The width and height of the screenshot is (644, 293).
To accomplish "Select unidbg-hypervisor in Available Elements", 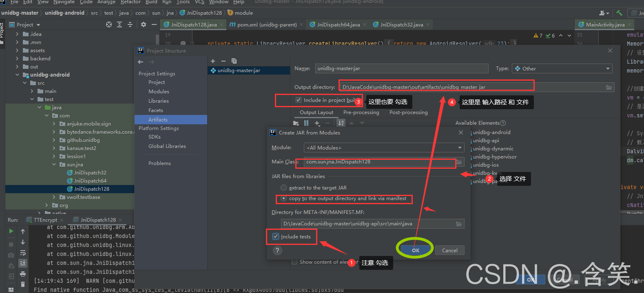I will click(495, 157).
